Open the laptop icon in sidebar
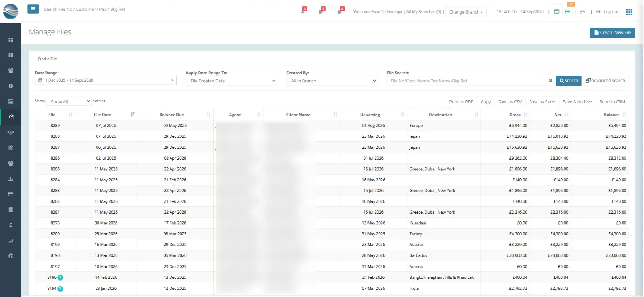 point(11,240)
